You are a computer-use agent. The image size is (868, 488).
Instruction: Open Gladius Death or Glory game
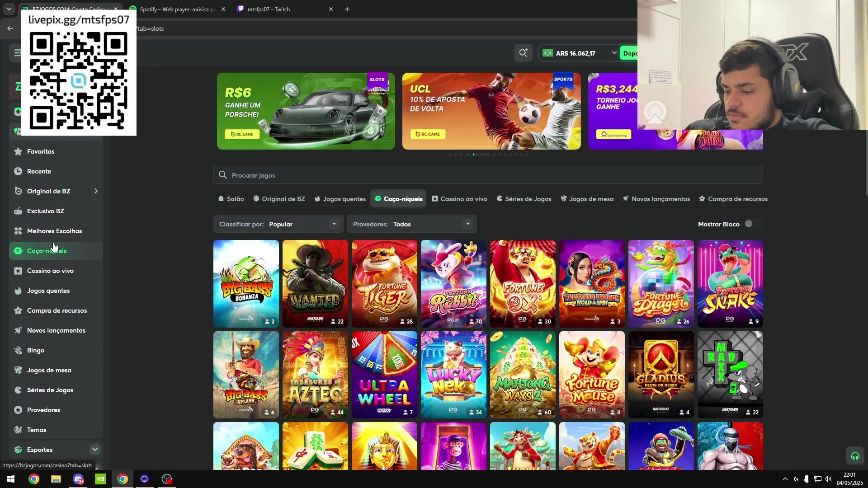click(661, 375)
